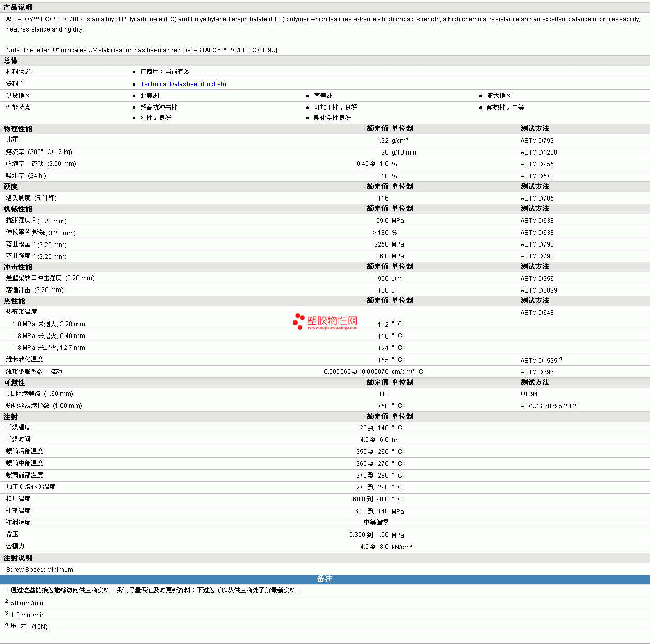Click the 线形膨胀系数 - 流动 label
The image size is (650, 644).
pyautogui.click(x=34, y=372)
